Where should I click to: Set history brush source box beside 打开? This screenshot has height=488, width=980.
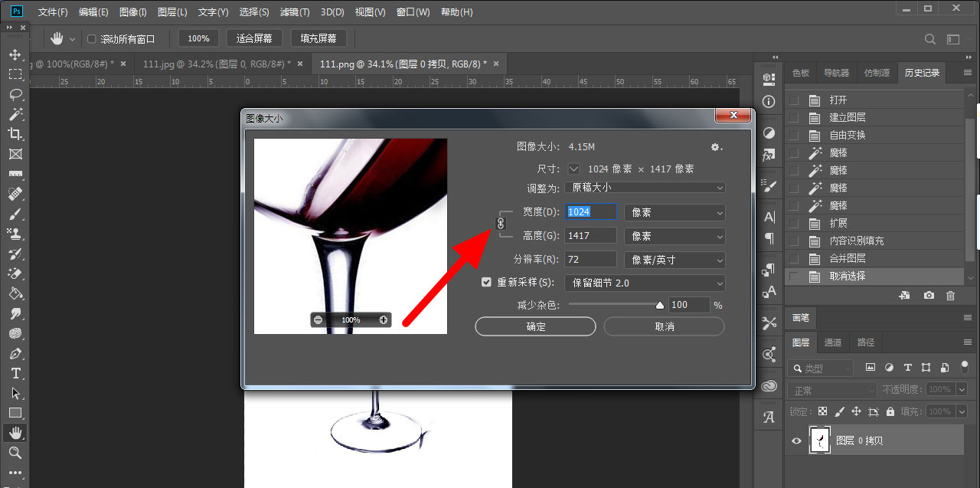(x=793, y=100)
